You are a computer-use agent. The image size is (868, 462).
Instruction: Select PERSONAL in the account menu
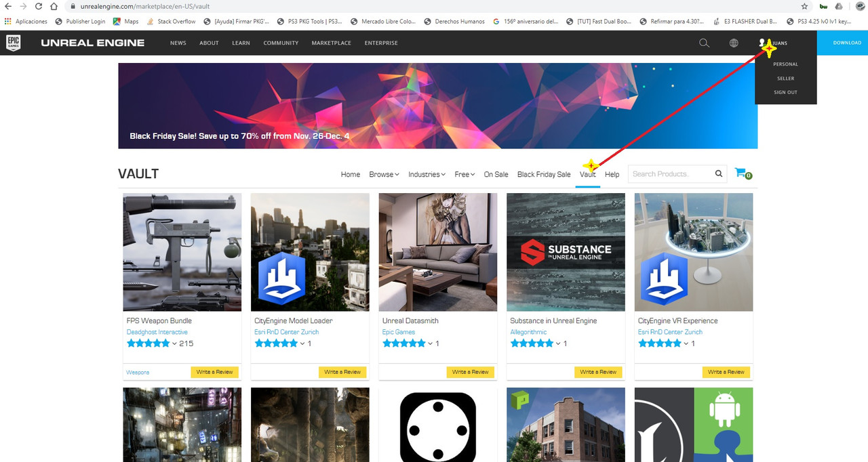click(x=786, y=64)
